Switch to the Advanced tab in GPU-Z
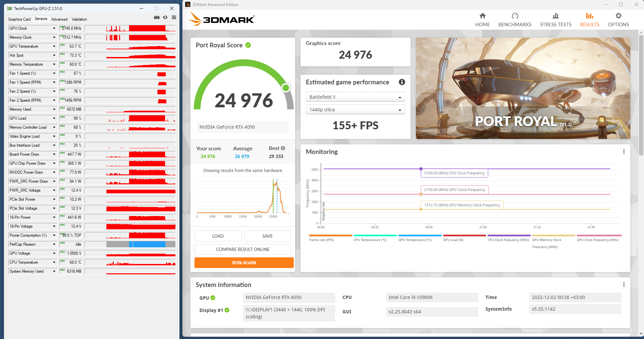 click(59, 19)
